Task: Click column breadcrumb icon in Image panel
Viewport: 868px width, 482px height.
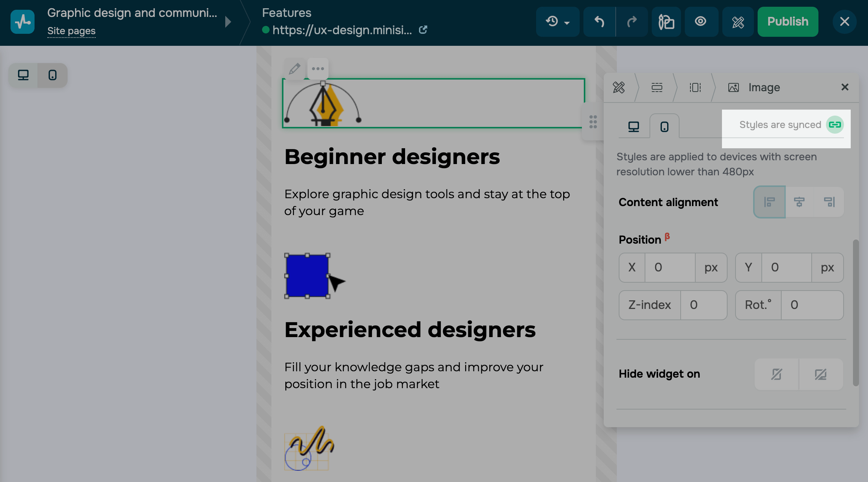Action: coord(695,87)
